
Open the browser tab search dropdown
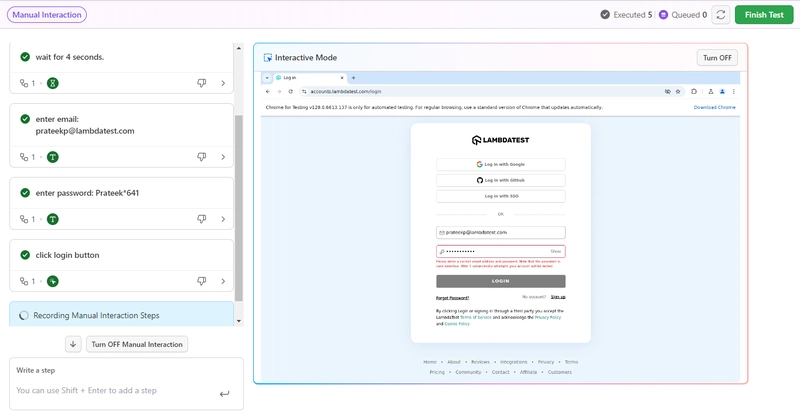pyautogui.click(x=267, y=78)
